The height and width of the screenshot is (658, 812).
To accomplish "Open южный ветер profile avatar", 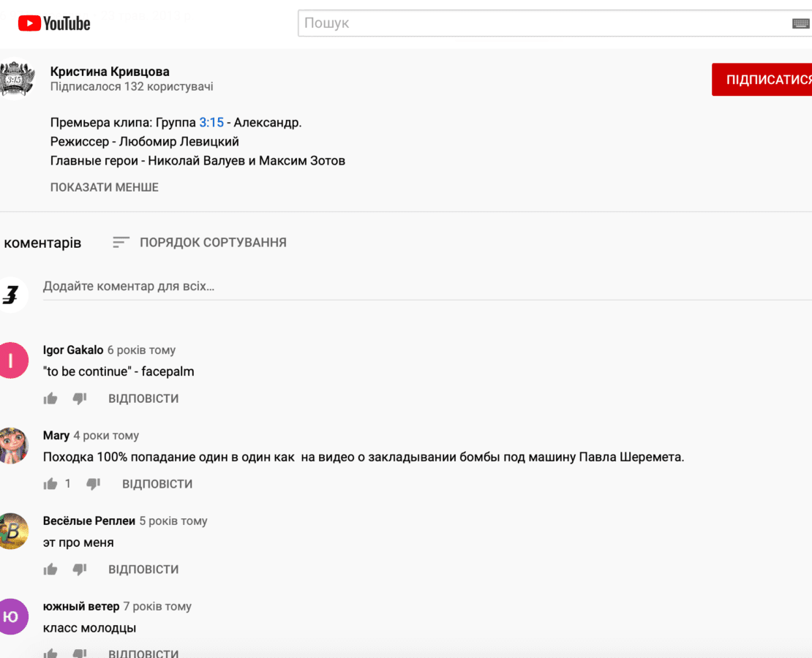I will coord(12,616).
